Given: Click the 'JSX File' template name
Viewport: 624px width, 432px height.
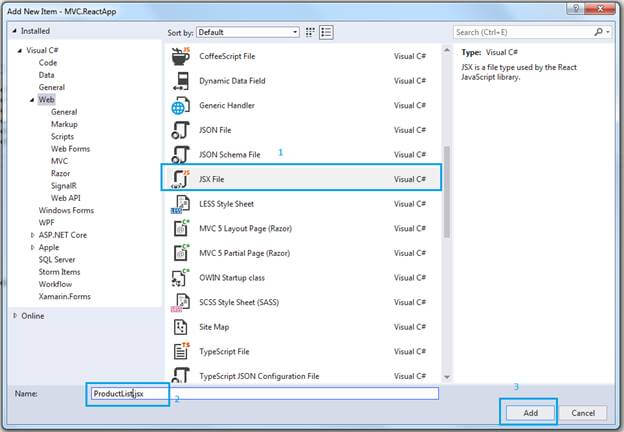Looking at the screenshot, I should 212,179.
